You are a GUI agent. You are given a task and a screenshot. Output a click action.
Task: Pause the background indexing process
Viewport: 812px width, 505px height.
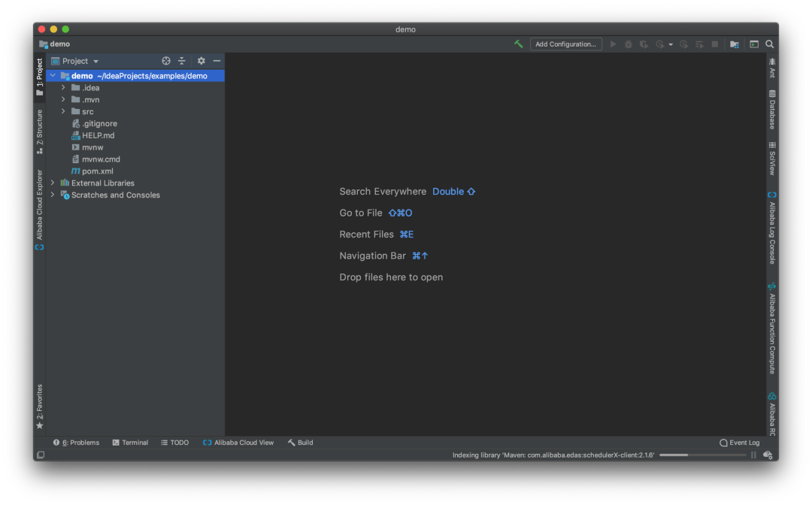coord(753,455)
